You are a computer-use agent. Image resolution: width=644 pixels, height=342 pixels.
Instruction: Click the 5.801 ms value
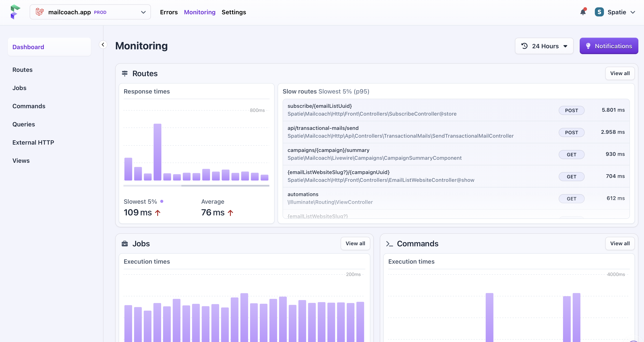(613, 110)
